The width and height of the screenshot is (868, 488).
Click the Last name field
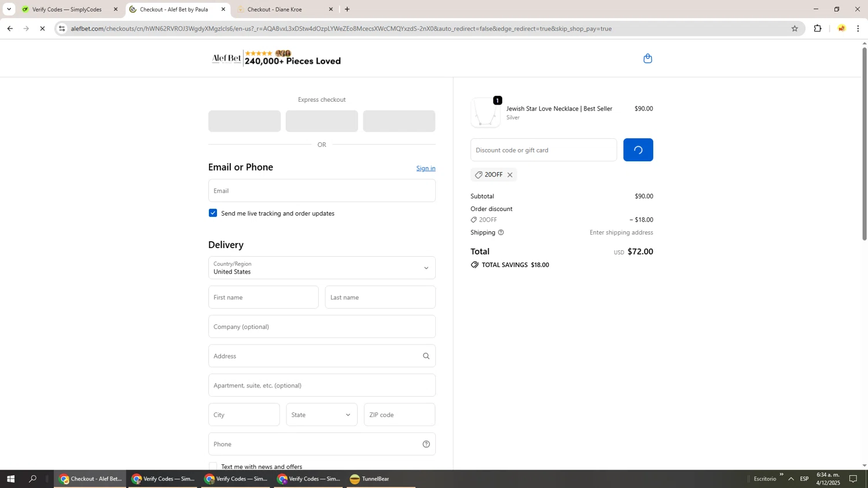click(x=380, y=297)
